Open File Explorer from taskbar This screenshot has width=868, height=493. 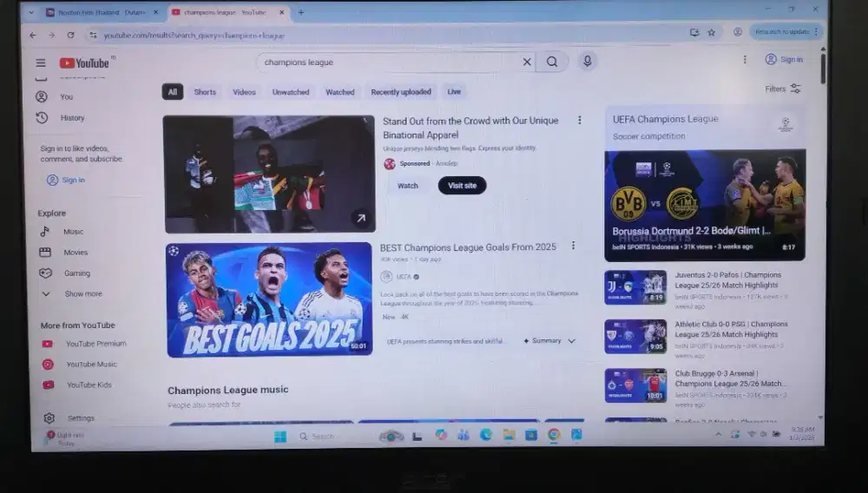pyautogui.click(x=509, y=435)
